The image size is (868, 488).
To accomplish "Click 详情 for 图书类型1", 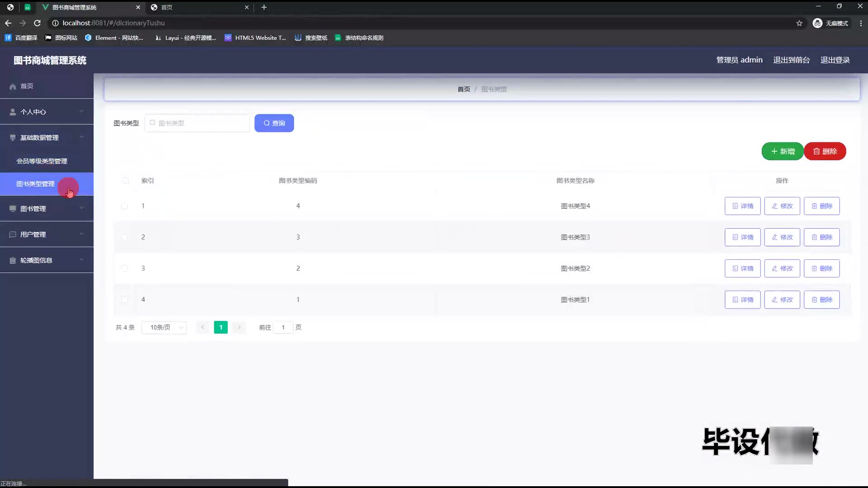I will [x=742, y=300].
